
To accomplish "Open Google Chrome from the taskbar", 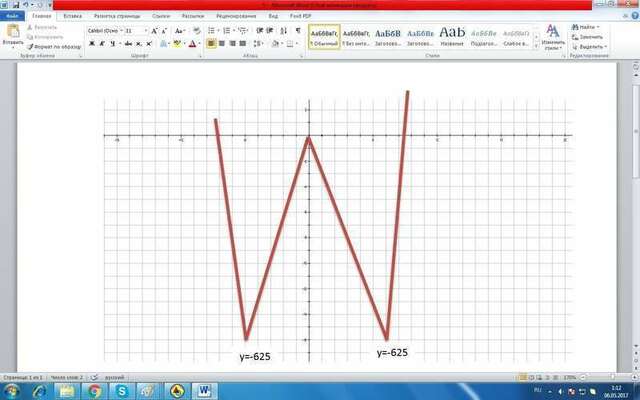I will [94, 391].
